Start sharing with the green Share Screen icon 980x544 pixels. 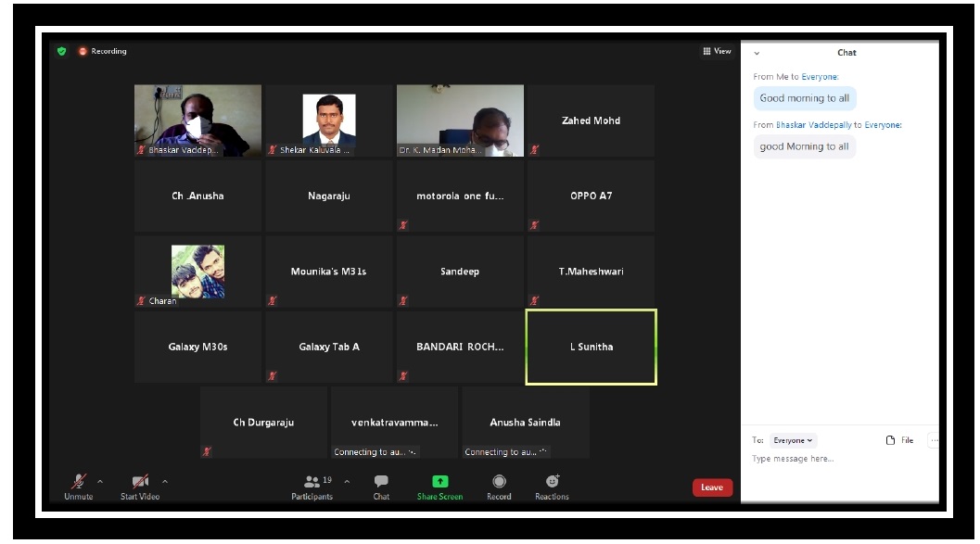pyautogui.click(x=439, y=482)
